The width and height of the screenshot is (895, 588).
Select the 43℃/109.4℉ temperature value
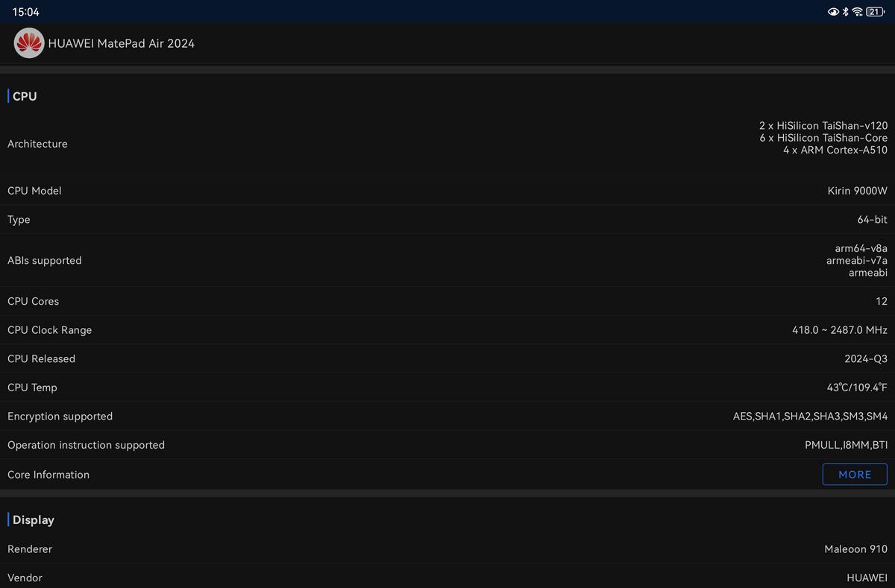[x=857, y=388]
